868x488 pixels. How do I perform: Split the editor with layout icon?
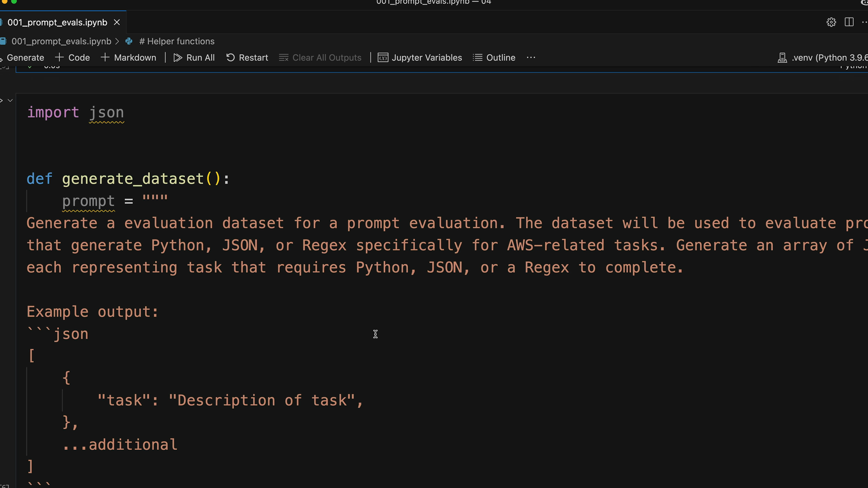point(849,22)
